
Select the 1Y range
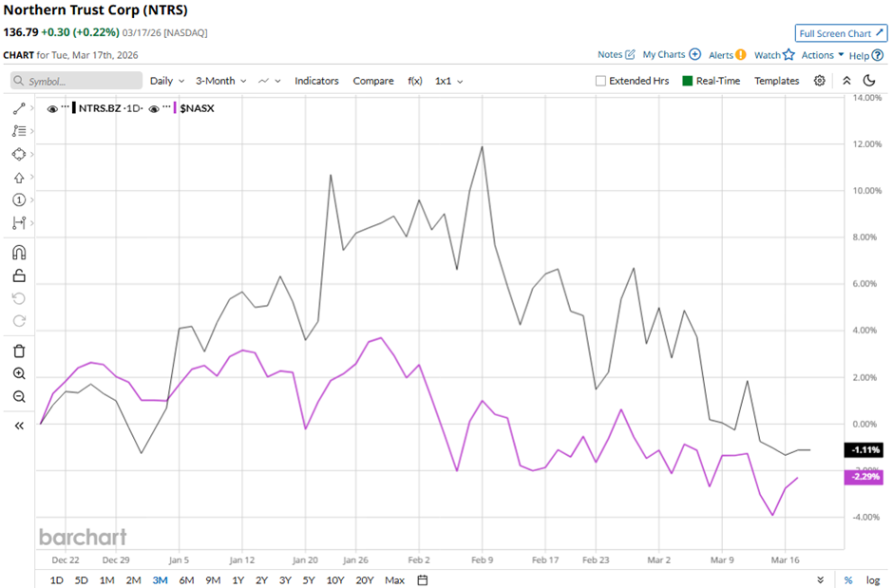point(238,580)
